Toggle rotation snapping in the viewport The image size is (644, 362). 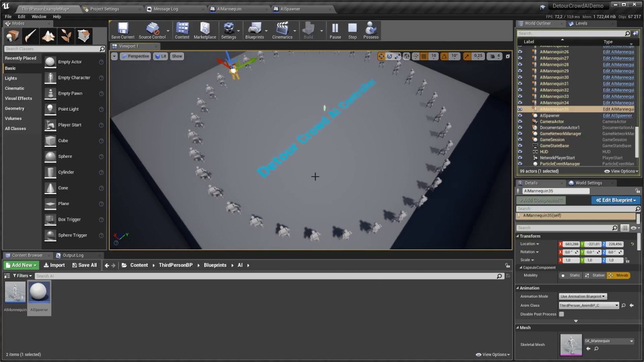[445, 56]
